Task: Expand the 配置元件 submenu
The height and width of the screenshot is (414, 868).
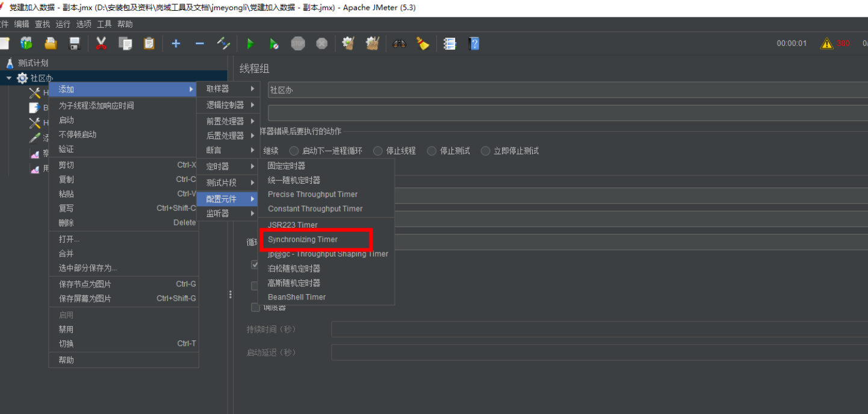Action: coord(229,199)
